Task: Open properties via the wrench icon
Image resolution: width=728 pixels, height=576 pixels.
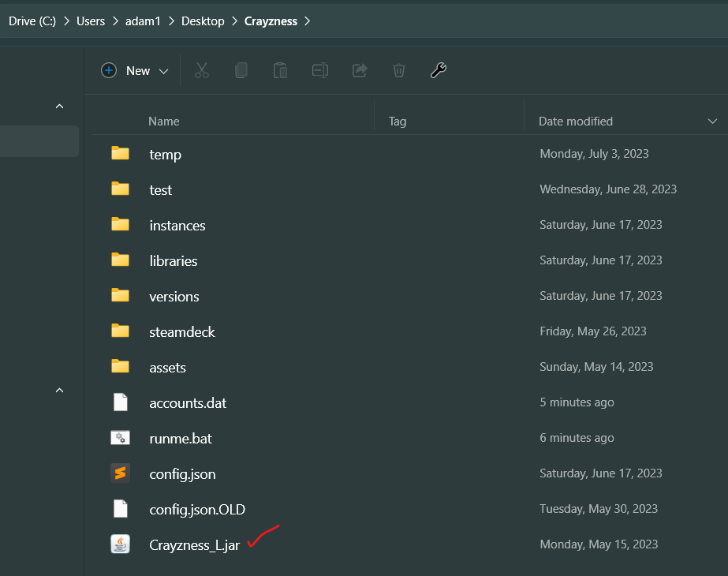Action: pyautogui.click(x=439, y=70)
